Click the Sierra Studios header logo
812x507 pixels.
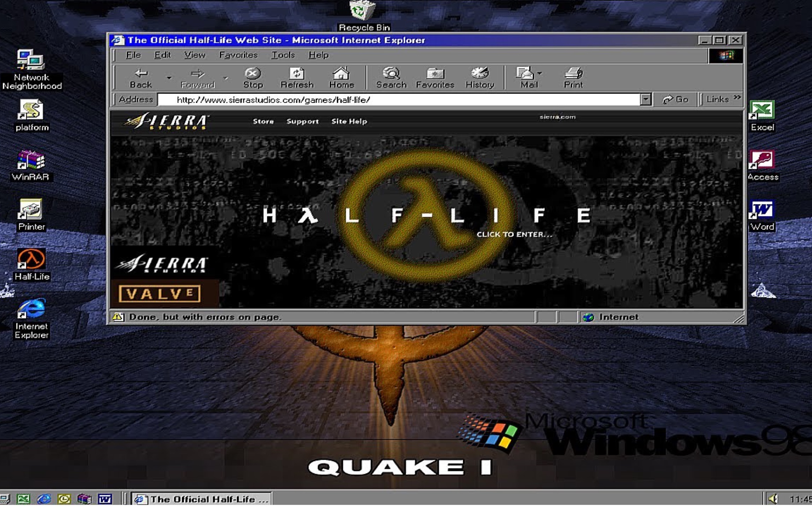[x=168, y=121]
